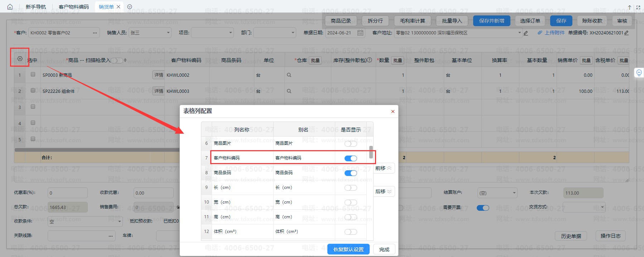Expand the 销售人员 dropdown
Screen dimensions: 644x257
(x=168, y=33)
